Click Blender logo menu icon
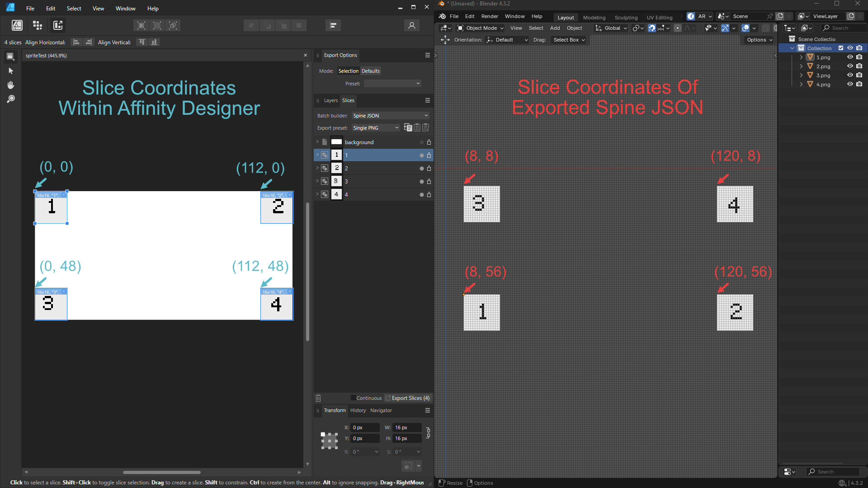 click(443, 16)
